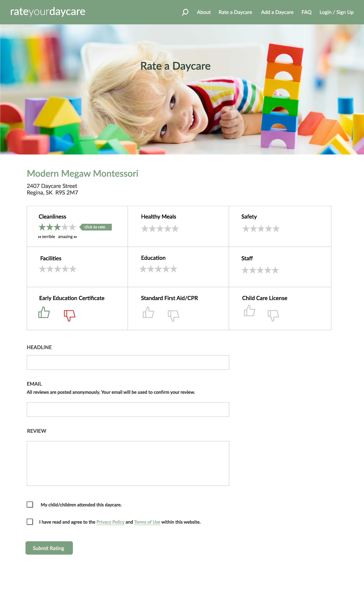Go to Add a Daycare page
The width and height of the screenshot is (364, 593).
pos(277,12)
